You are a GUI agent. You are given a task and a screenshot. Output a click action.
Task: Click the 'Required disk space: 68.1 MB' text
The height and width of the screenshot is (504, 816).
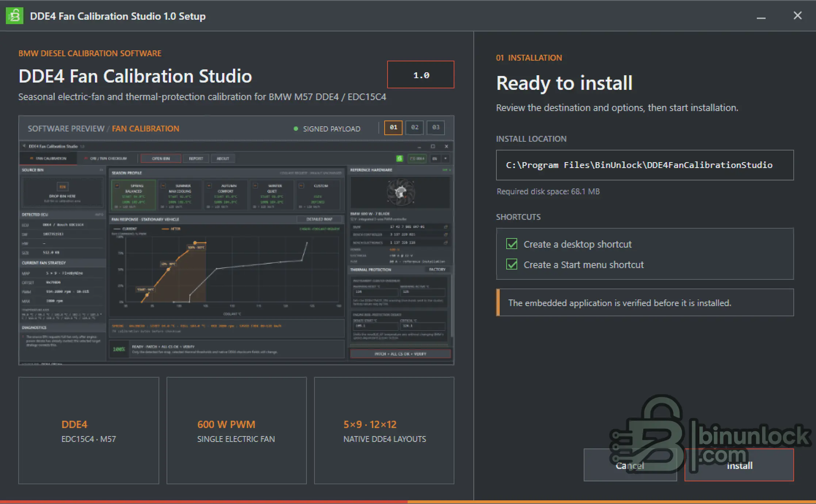548,191
